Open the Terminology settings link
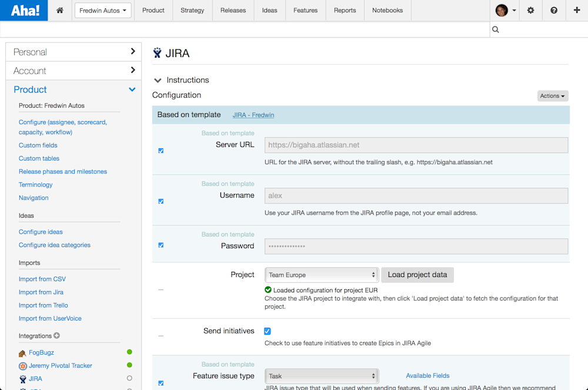 [36, 185]
